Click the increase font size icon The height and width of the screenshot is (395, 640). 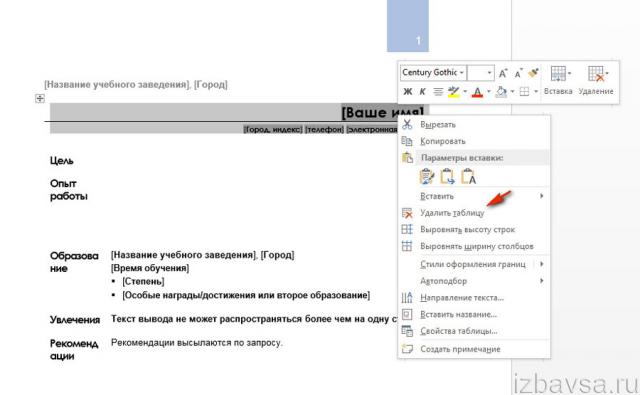click(503, 73)
